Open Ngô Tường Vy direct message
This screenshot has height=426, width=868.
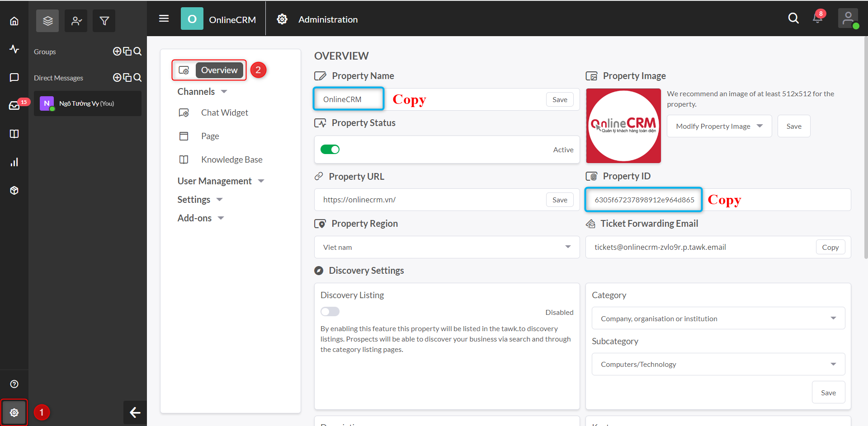[88, 103]
